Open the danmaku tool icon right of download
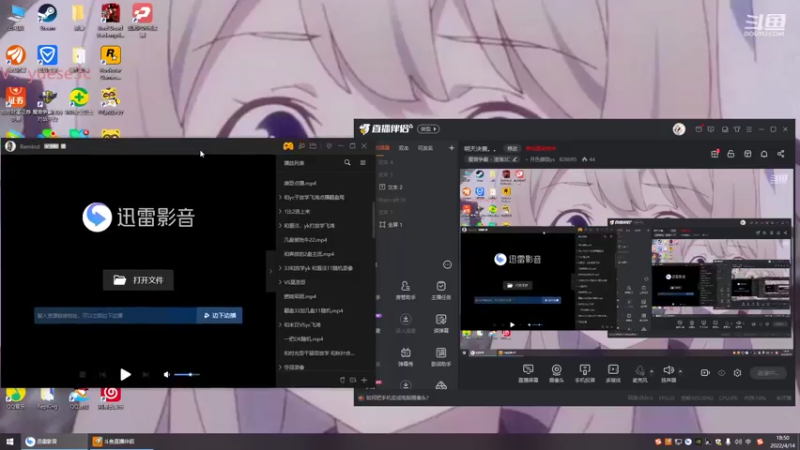 point(441,323)
